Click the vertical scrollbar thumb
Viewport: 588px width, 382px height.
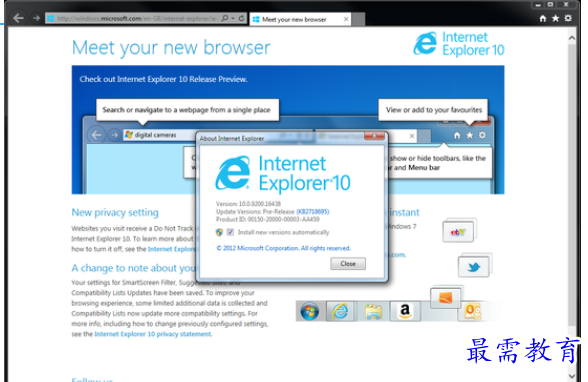tap(572, 185)
